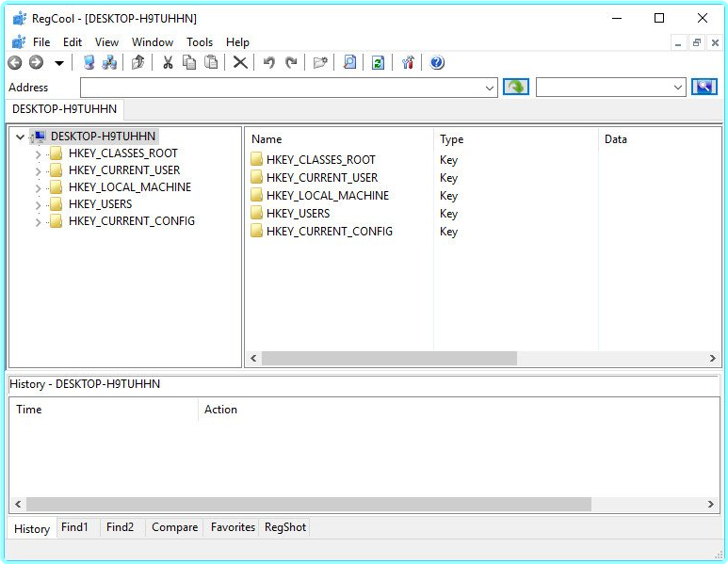Expand HKEY_LOCAL_MACHINE in the tree

[38, 188]
